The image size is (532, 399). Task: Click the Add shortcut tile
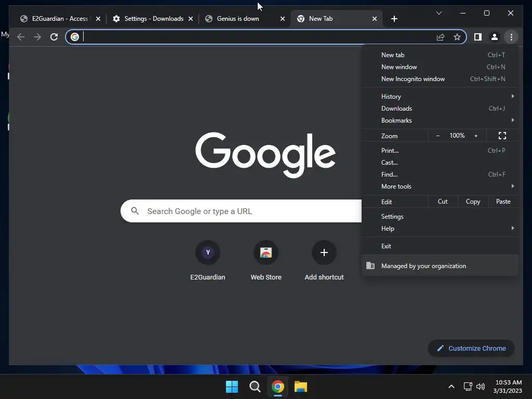tap(324, 261)
